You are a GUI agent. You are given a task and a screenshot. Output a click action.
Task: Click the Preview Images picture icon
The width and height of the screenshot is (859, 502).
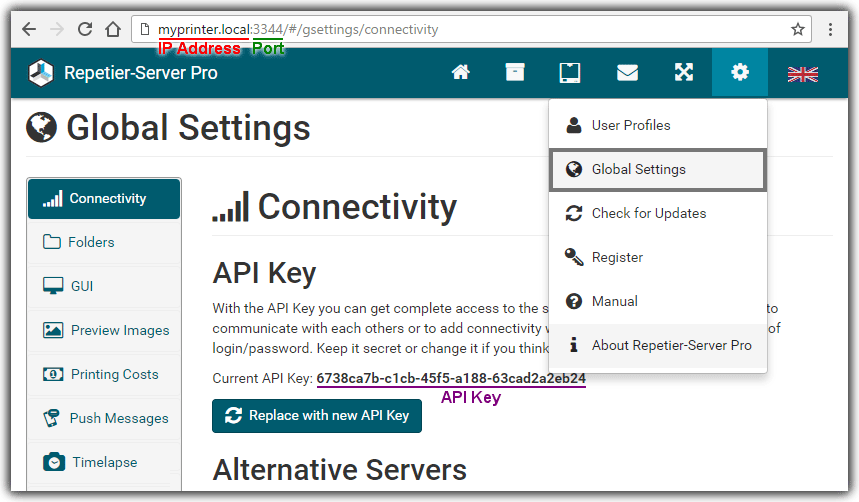click(x=53, y=330)
